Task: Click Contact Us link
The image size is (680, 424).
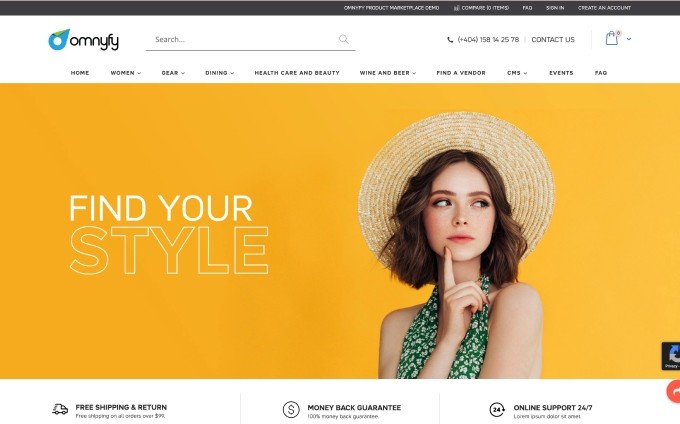Action: pyautogui.click(x=553, y=39)
